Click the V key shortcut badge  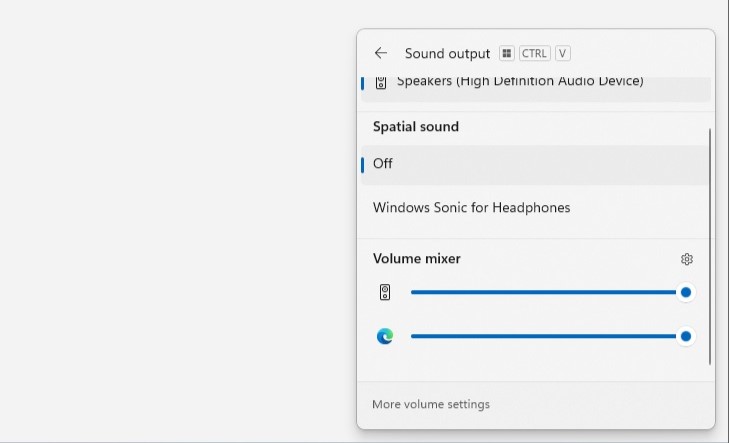coord(563,53)
